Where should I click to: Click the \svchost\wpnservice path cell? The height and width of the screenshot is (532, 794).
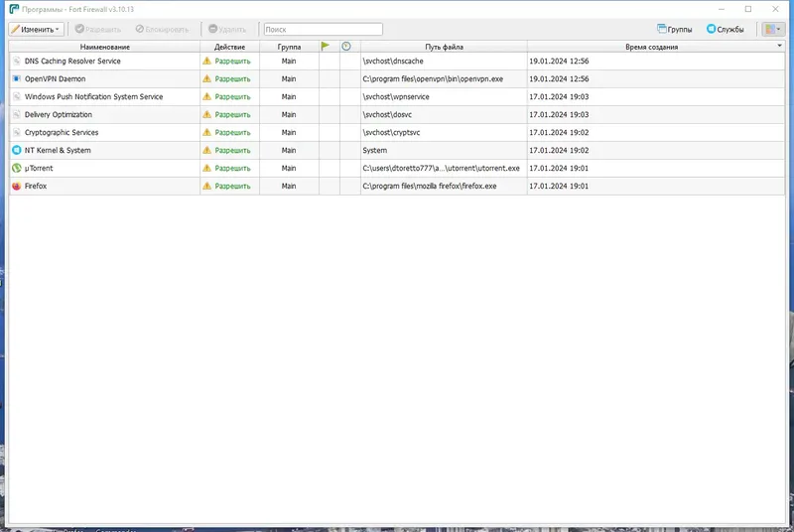pos(444,96)
